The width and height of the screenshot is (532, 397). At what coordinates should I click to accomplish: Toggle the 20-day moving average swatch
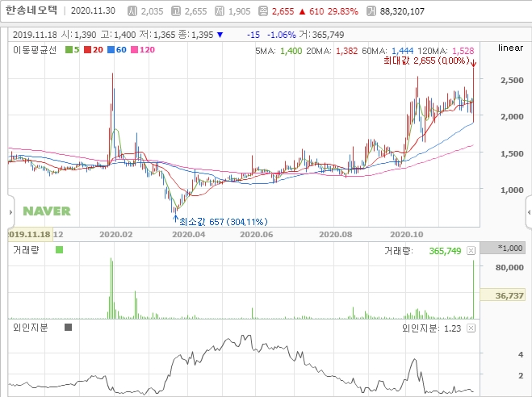pos(87,50)
